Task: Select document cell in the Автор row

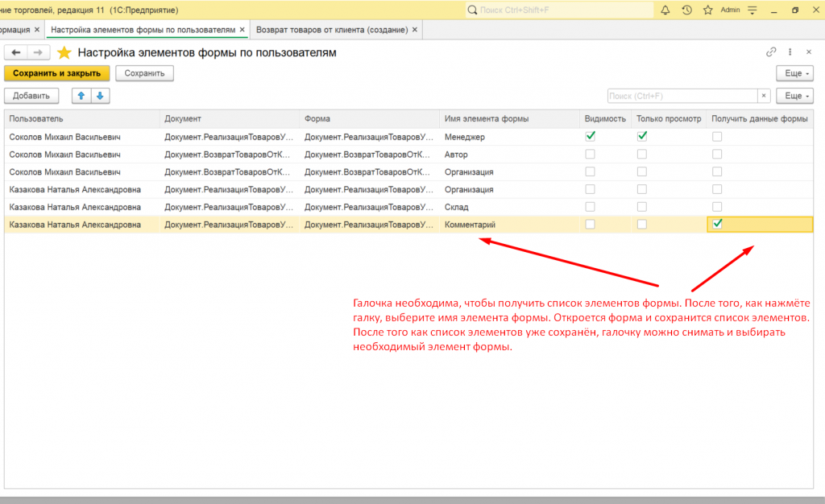Action: (230, 155)
